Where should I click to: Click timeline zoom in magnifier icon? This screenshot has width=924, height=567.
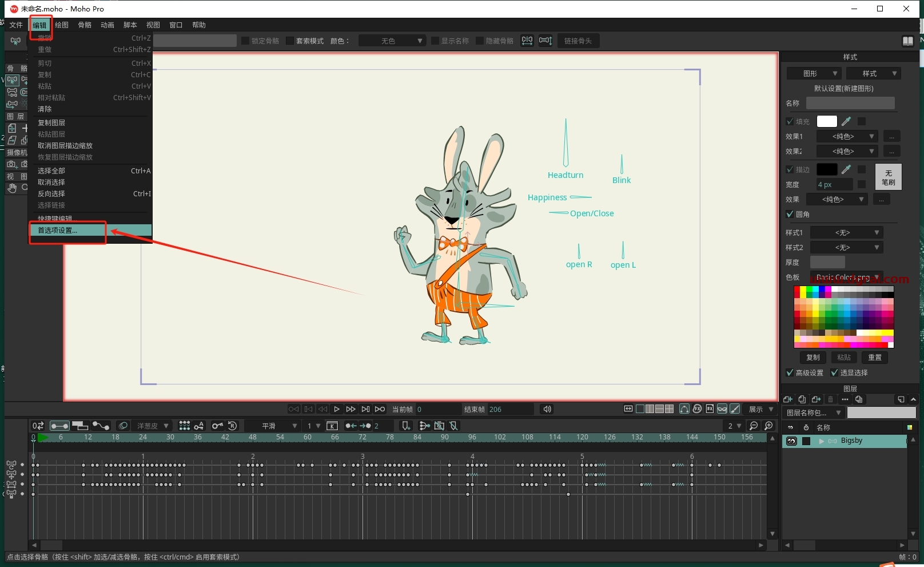(769, 426)
